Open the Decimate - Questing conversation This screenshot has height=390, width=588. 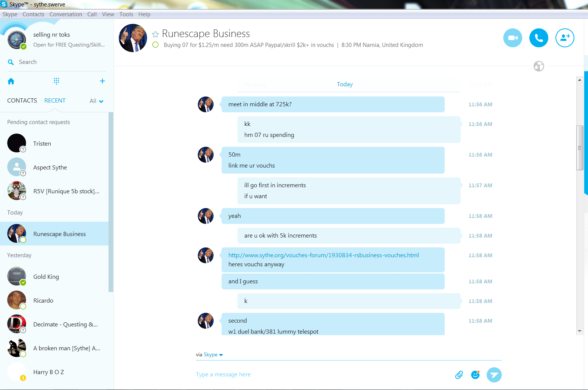(54, 324)
